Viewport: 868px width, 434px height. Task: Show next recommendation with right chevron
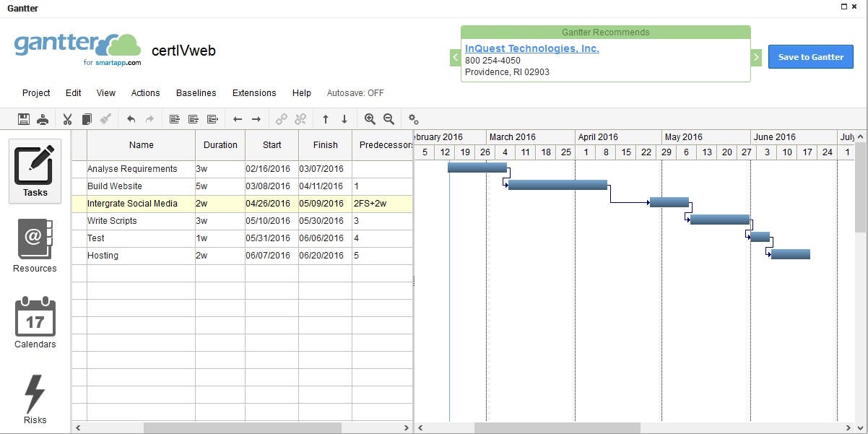(x=756, y=57)
